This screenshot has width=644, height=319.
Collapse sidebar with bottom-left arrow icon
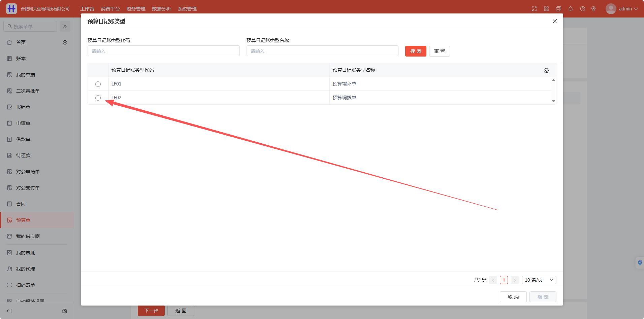pyautogui.click(x=9, y=311)
